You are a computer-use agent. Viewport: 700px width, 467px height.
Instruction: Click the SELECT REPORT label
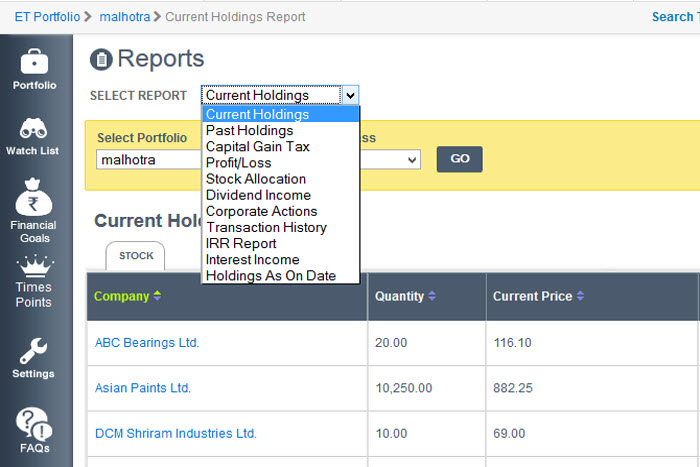click(x=138, y=96)
